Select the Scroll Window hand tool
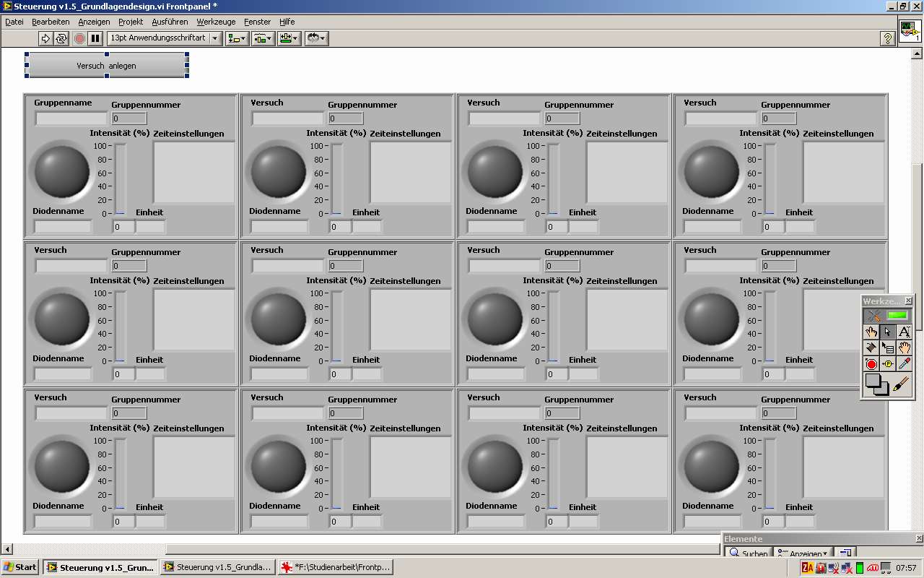The width and height of the screenshot is (924, 578). [904, 348]
